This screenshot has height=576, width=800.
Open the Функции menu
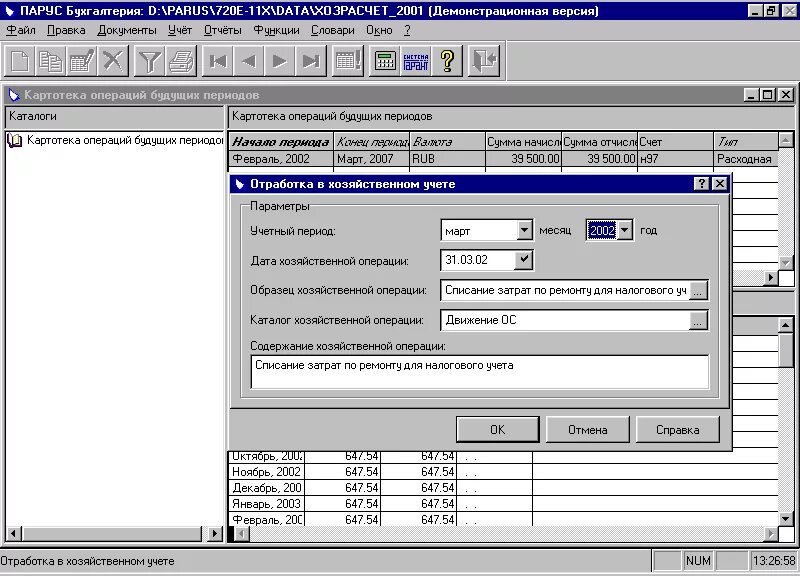pyautogui.click(x=277, y=30)
